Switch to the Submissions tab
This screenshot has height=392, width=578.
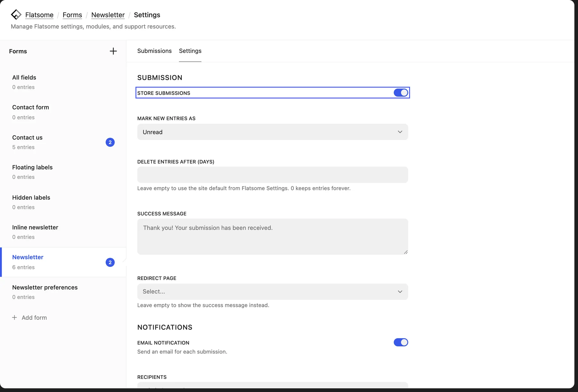[154, 51]
